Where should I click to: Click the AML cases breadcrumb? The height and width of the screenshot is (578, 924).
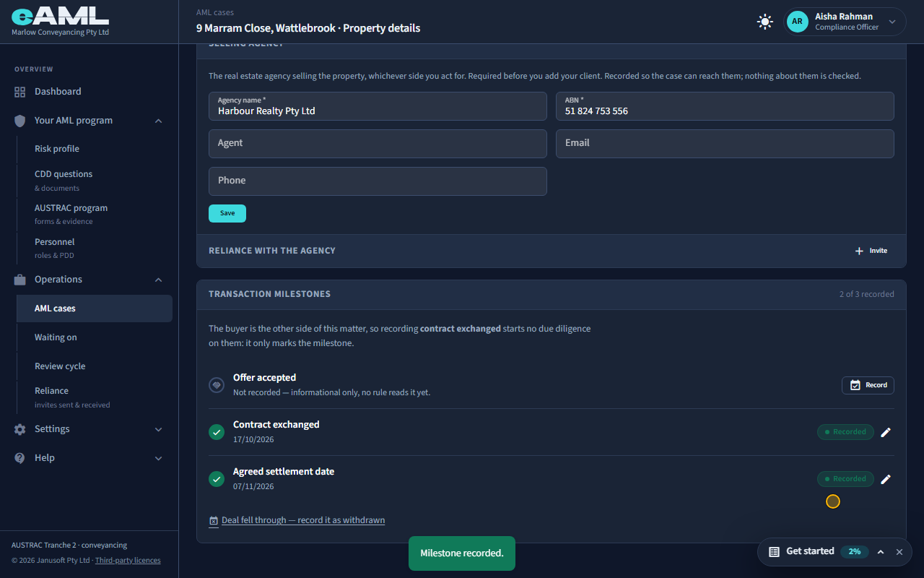pyautogui.click(x=215, y=12)
